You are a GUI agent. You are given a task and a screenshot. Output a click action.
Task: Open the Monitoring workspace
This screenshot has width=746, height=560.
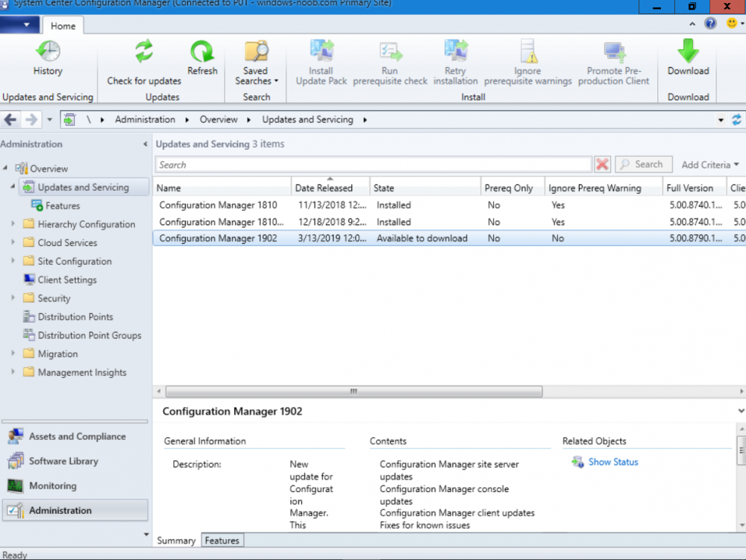coord(75,486)
